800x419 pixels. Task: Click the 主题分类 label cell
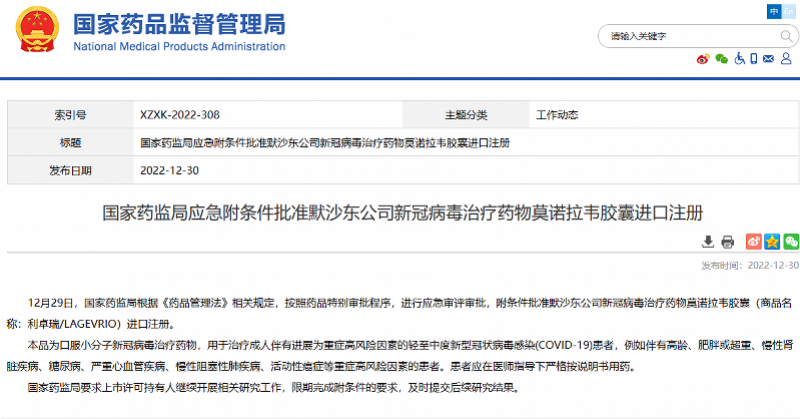pyautogui.click(x=466, y=115)
